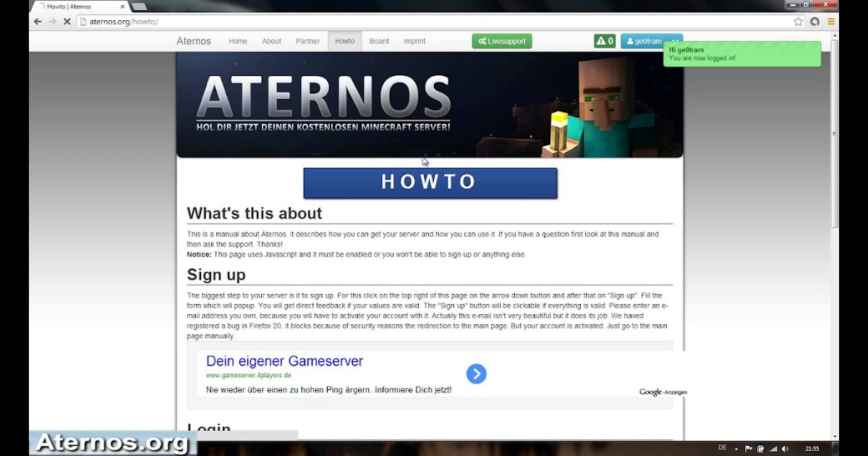Click the round extension icon beside bookmark star
Image resolution: width=868 pixels, height=456 pixels.
click(x=815, y=22)
